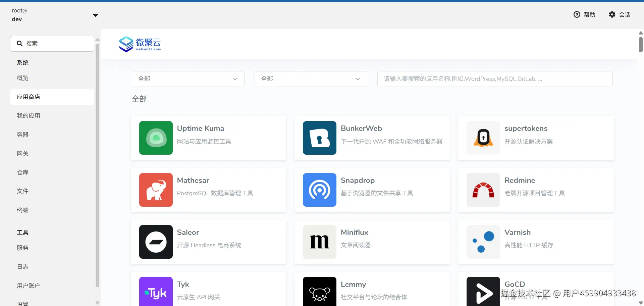Image resolution: width=644 pixels, height=306 pixels.
Task: Click the help question mark icon
Action: point(577,14)
